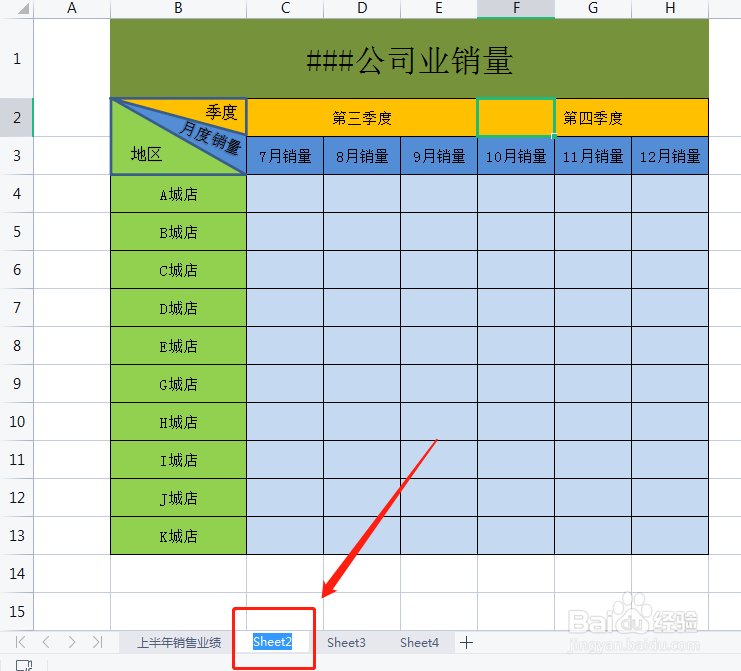Screen dimensions: 741x671
Task: Select the 第三季度 merged cell
Action: pyautogui.click(x=362, y=118)
